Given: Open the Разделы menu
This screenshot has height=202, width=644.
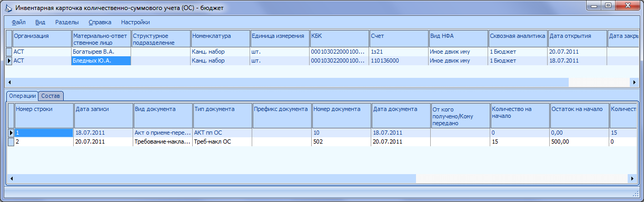Looking at the screenshot, I should pyautogui.click(x=67, y=22).
